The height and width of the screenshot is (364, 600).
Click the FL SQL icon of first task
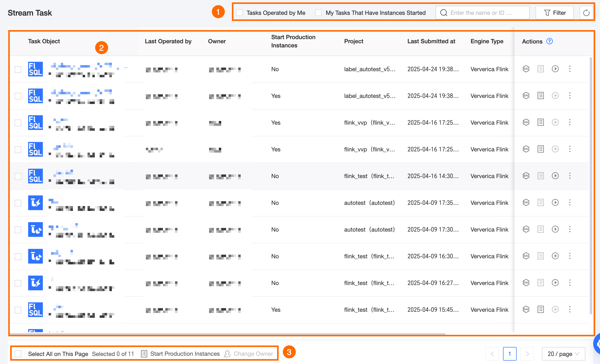tap(35, 69)
